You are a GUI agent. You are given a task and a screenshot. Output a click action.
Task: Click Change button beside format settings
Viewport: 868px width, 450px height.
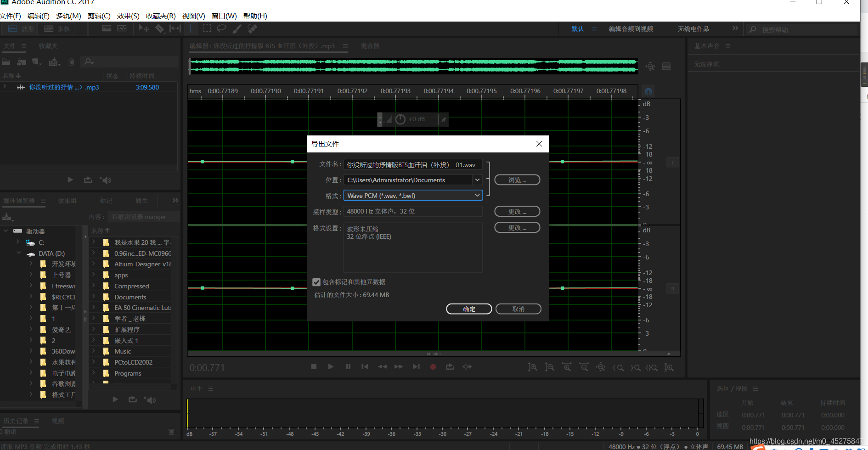click(517, 227)
